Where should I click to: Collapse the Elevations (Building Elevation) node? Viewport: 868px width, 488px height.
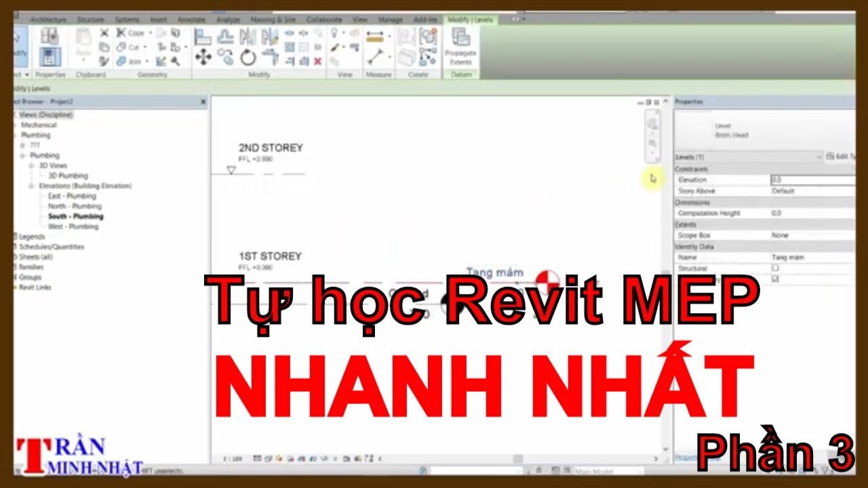coord(31,186)
